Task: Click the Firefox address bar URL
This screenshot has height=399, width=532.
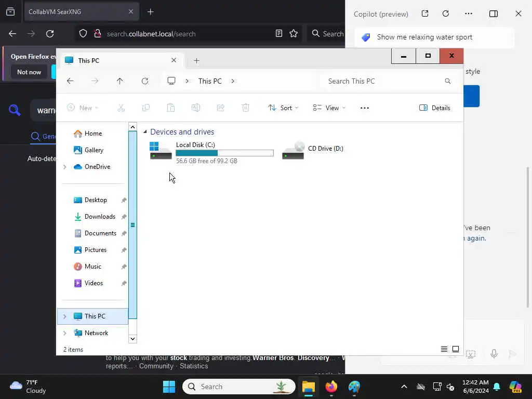Action: click(x=151, y=34)
